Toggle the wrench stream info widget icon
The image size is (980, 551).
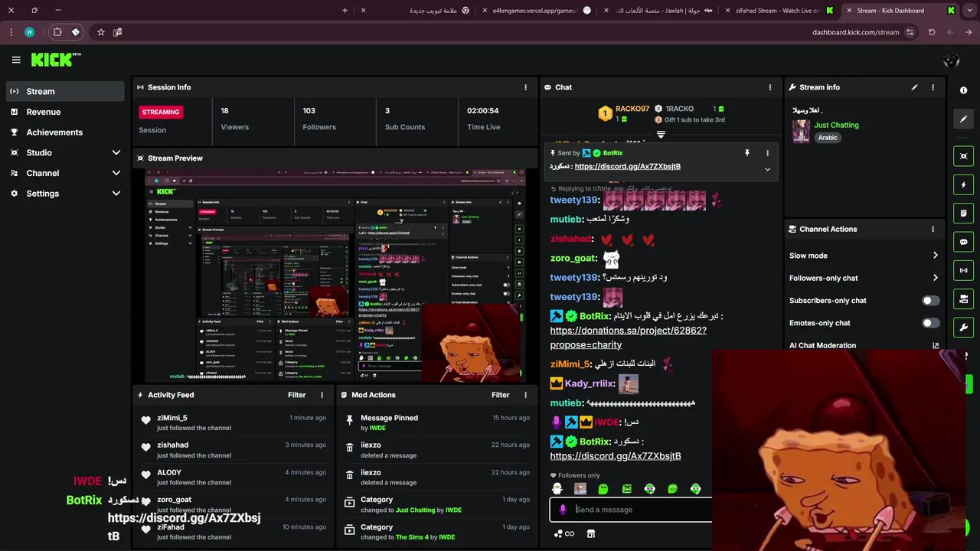click(963, 328)
